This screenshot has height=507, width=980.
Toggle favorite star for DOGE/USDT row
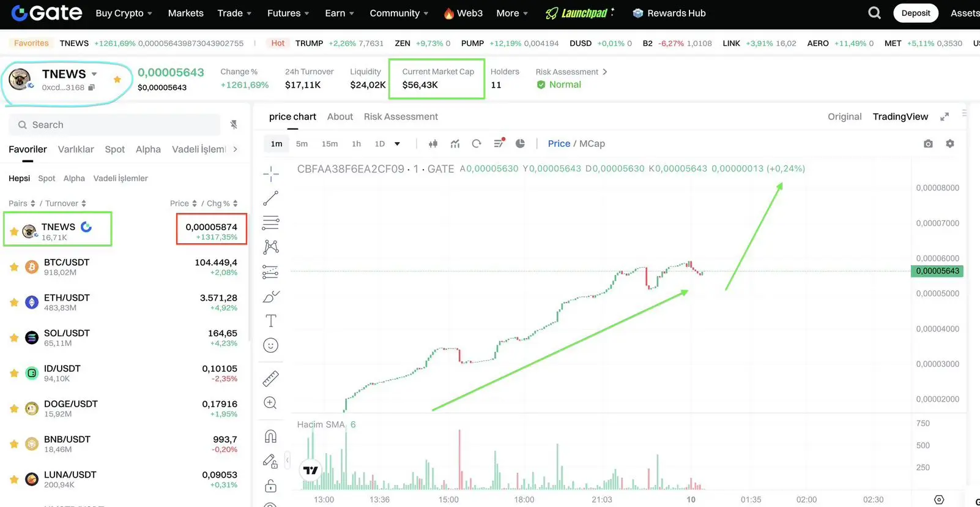click(14, 408)
